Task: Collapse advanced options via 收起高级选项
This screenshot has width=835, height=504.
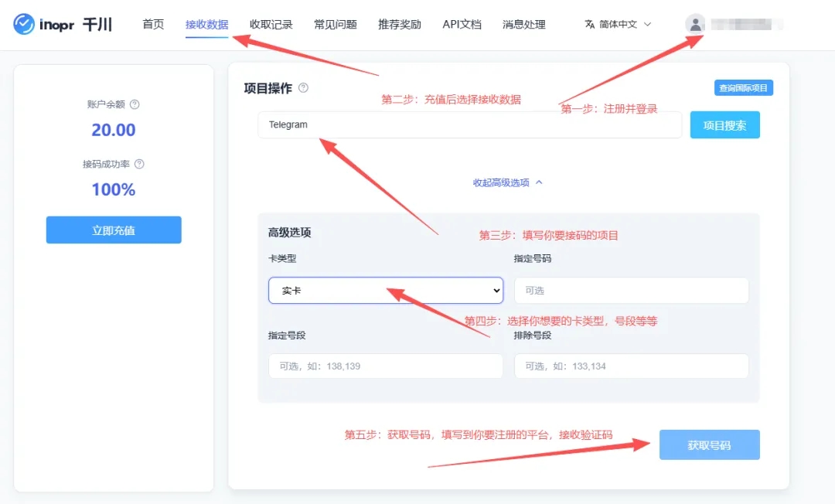Action: coord(507,182)
